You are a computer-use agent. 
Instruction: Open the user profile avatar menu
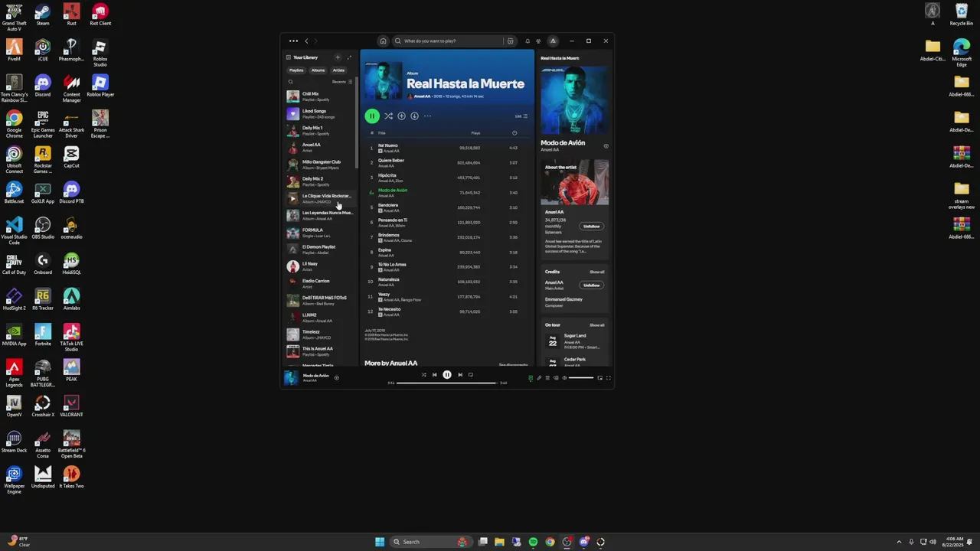[553, 41]
